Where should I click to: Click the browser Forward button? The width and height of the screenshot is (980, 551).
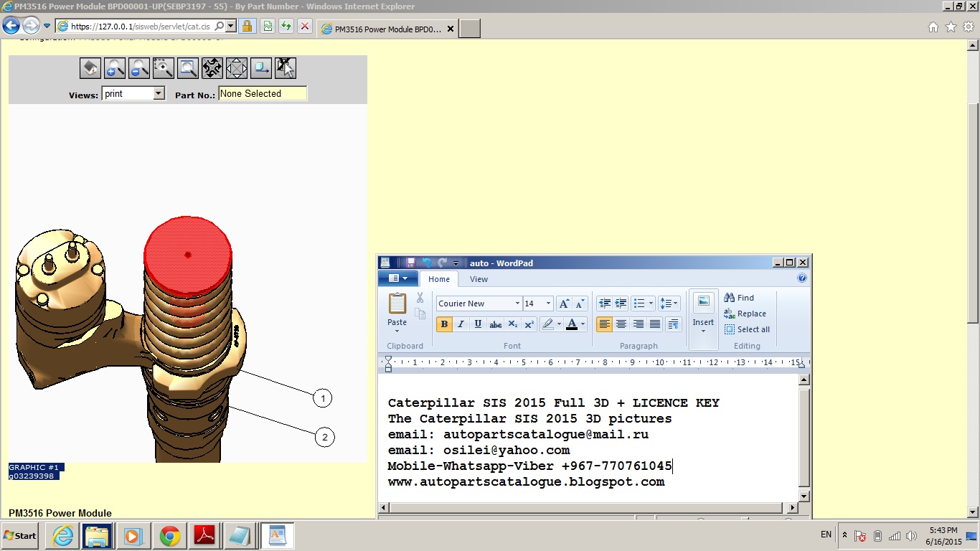[31, 27]
